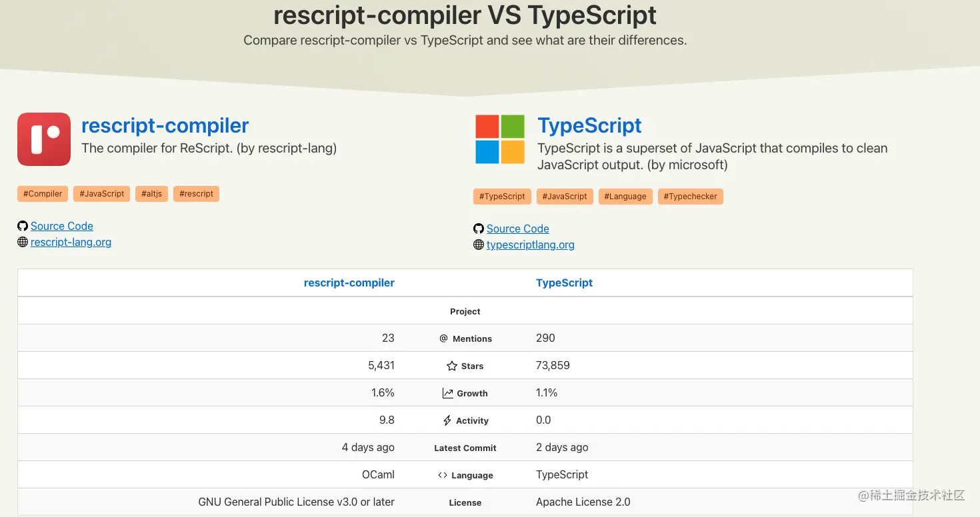Click the #Typechecker tag
Screen dimensions: 980x517
pos(690,196)
